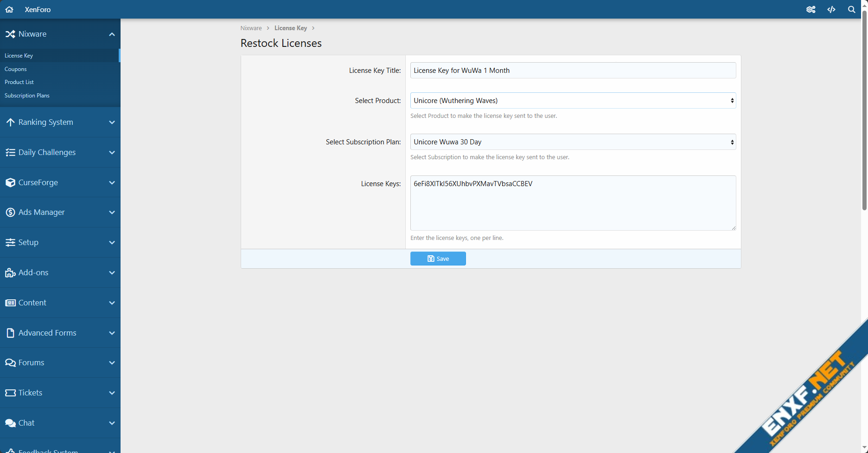Grab the License Keys textarea resize handle
Viewport: 868px width, 453px height.
pyautogui.click(x=734, y=228)
